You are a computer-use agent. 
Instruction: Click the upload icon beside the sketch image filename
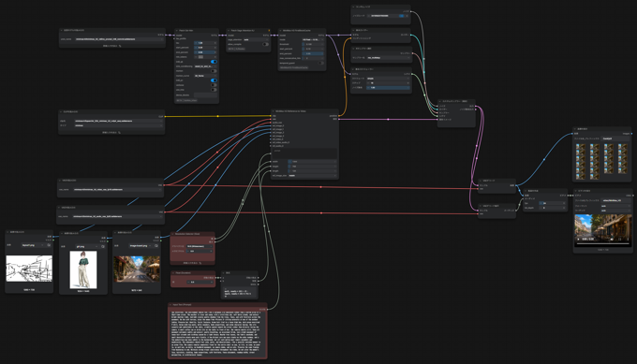click(x=49, y=245)
